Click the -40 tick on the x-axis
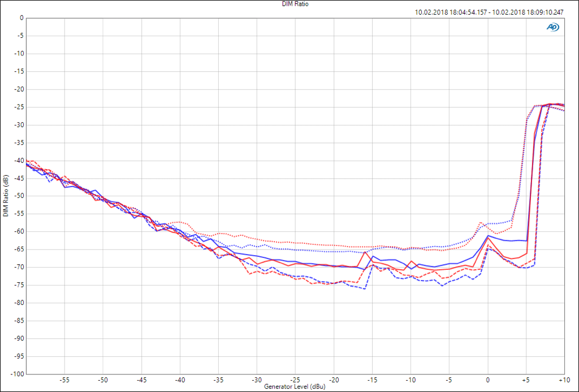Image resolution: width=579 pixels, height=392 pixels. (180, 380)
